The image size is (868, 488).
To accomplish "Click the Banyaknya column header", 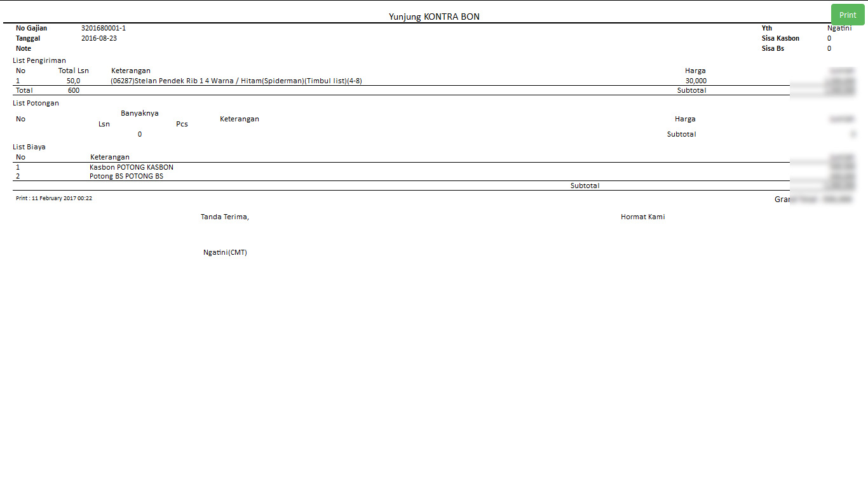I will tap(140, 113).
